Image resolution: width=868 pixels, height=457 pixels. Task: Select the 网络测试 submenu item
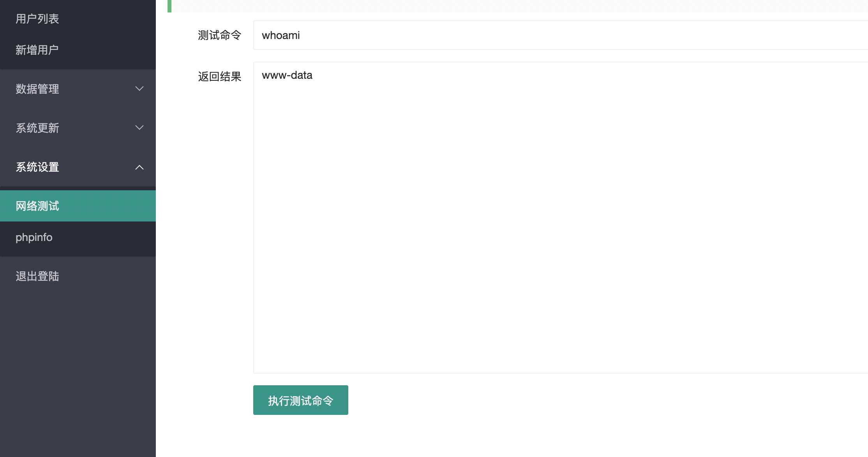(37, 206)
